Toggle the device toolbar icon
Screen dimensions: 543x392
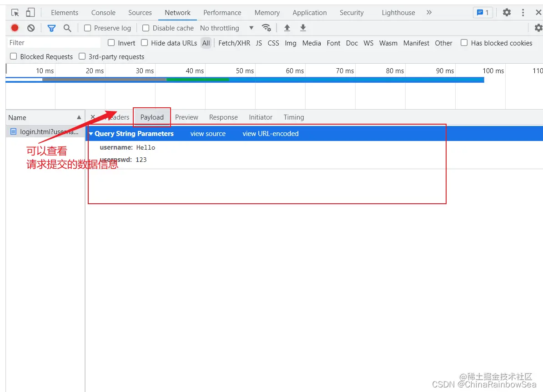(30, 13)
